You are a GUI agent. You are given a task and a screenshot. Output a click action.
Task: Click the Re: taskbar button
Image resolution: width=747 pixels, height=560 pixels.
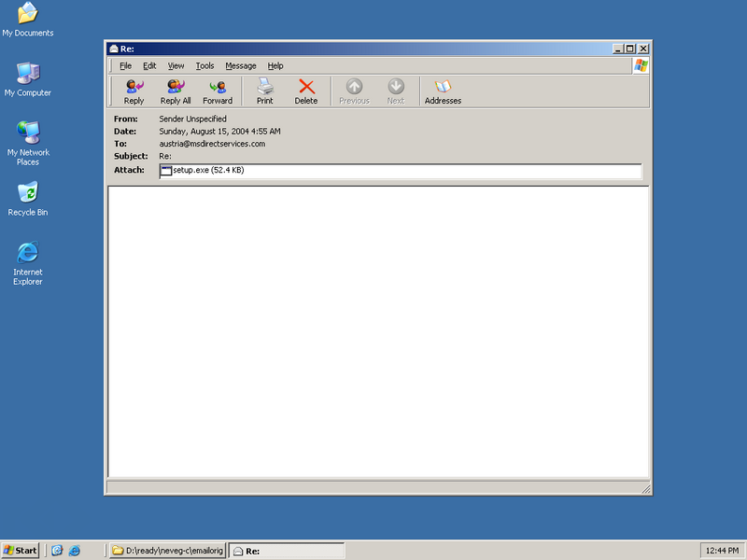tap(287, 551)
